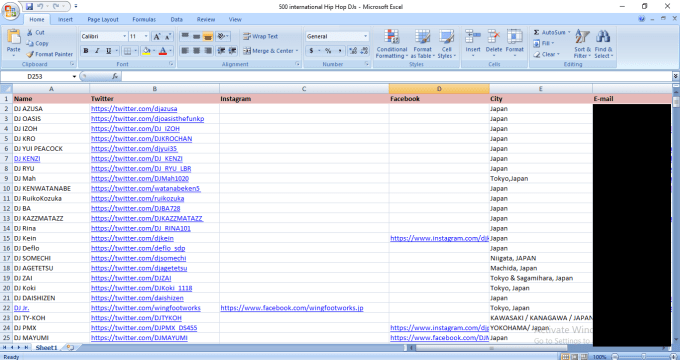Image resolution: width=680 pixels, height=360 pixels.
Task: Open the number format General dropdown
Action: coord(365,36)
